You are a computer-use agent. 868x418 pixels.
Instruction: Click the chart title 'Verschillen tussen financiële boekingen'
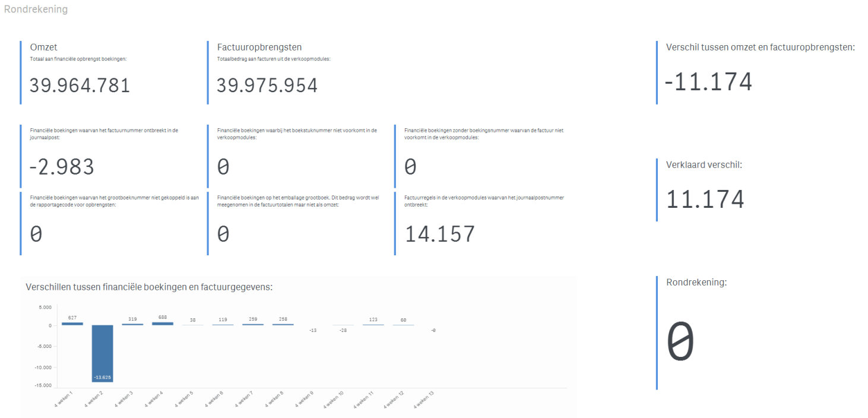(149, 287)
